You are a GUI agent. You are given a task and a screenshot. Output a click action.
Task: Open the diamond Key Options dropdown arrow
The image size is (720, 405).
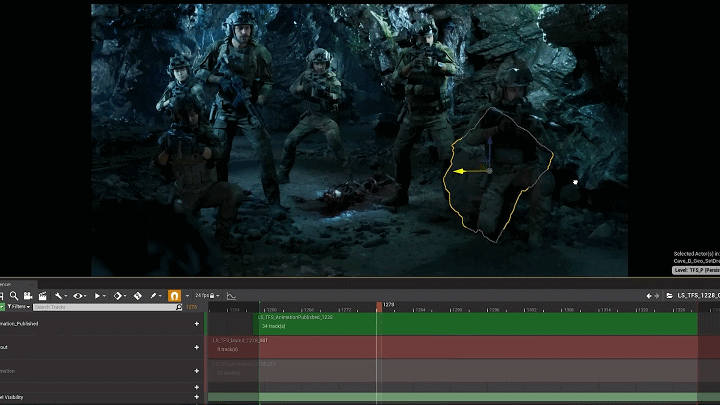click(x=125, y=296)
